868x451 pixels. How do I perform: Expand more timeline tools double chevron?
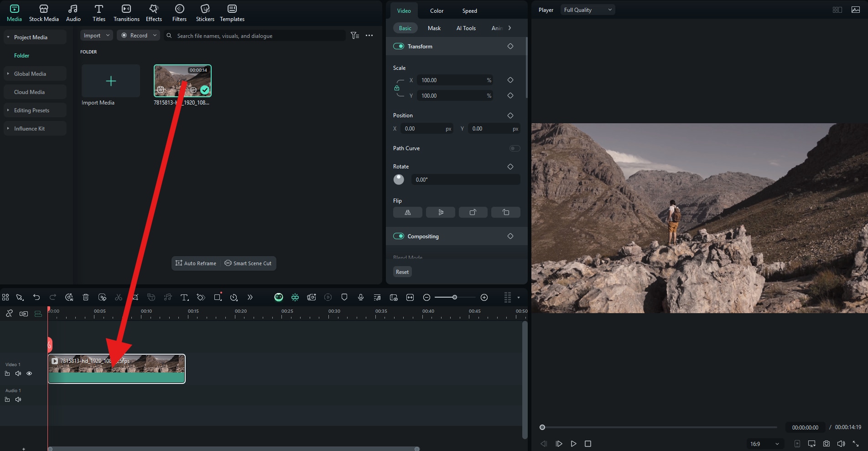[250, 297]
